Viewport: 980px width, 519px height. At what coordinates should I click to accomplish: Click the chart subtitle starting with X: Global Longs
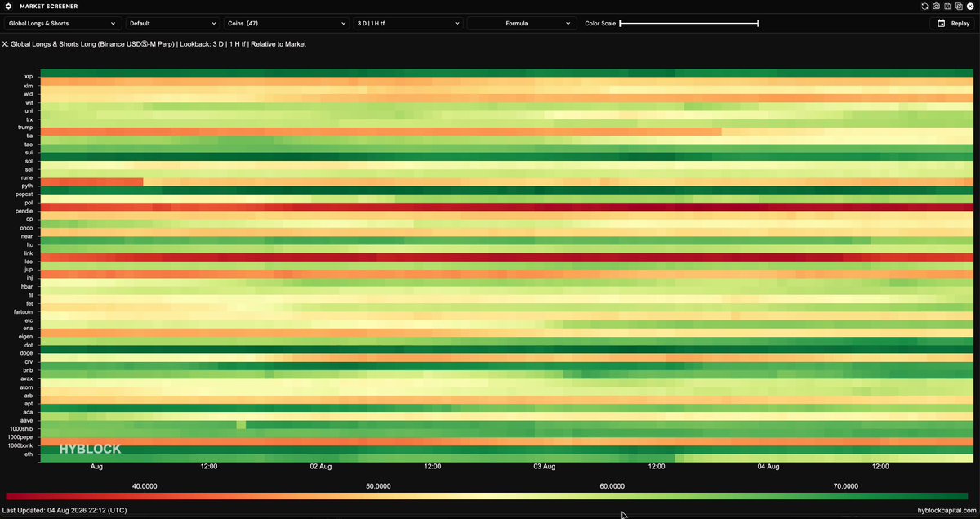(x=154, y=44)
